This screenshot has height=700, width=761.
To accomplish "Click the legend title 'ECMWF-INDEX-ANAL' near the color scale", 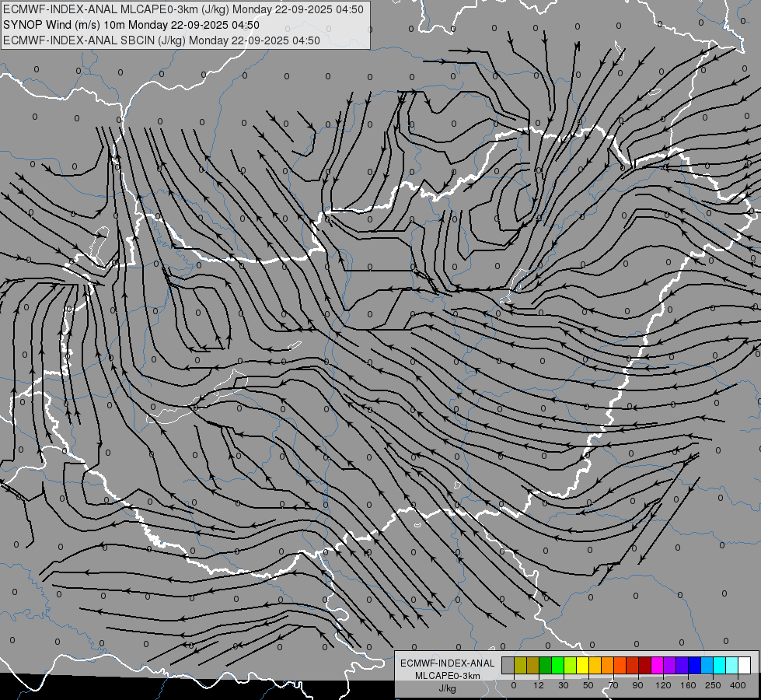I will (448, 663).
